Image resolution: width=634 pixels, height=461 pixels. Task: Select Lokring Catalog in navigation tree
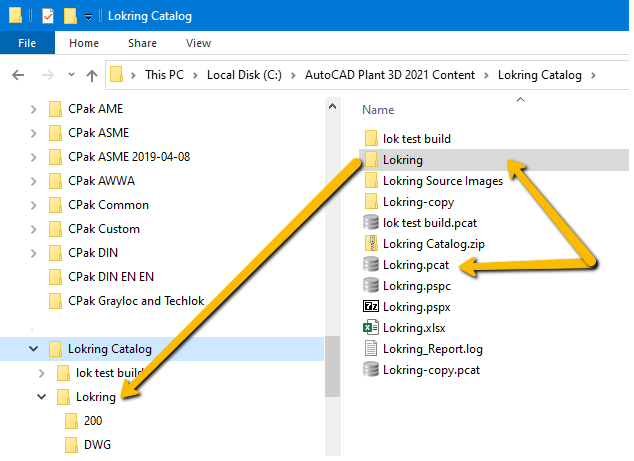pos(162,349)
